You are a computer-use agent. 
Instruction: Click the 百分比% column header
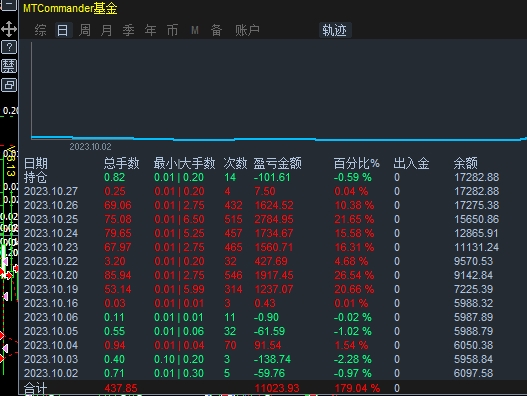click(357, 163)
